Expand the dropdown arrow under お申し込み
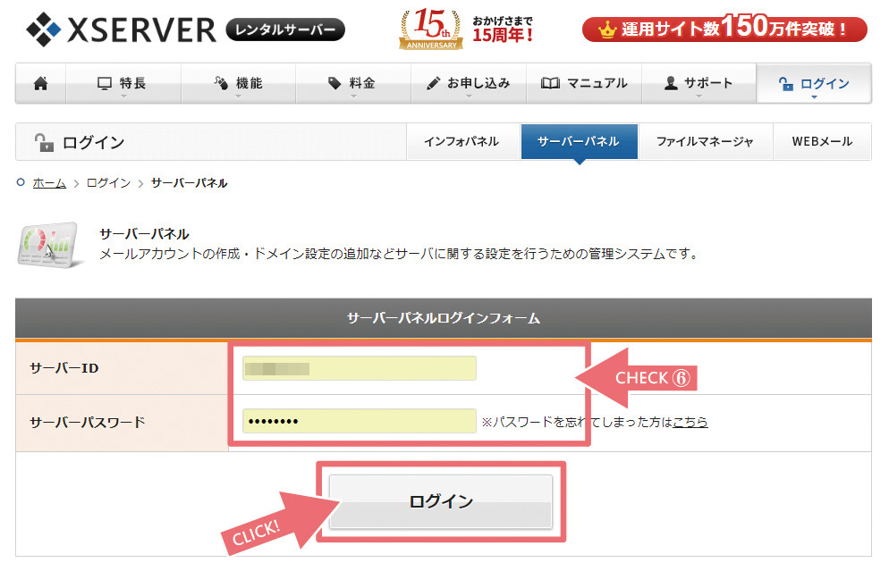Viewport: 889px width, 588px height. tap(469, 97)
